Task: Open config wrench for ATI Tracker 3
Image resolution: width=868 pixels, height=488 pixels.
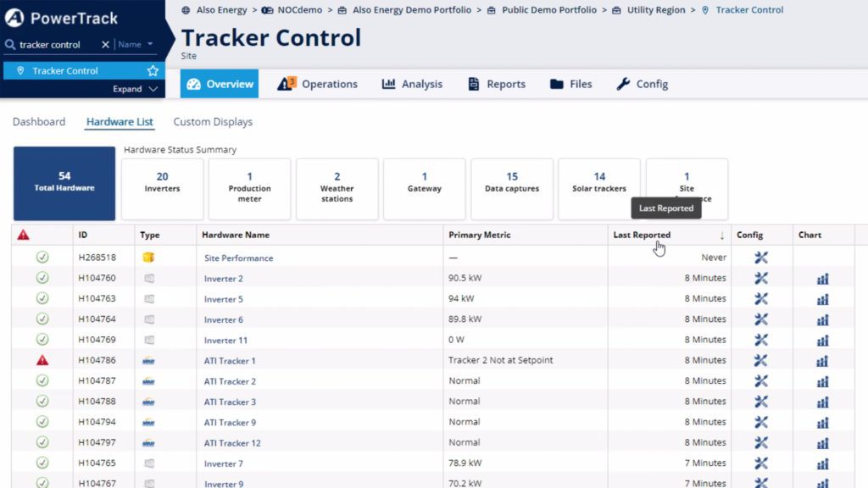Action: tap(761, 401)
